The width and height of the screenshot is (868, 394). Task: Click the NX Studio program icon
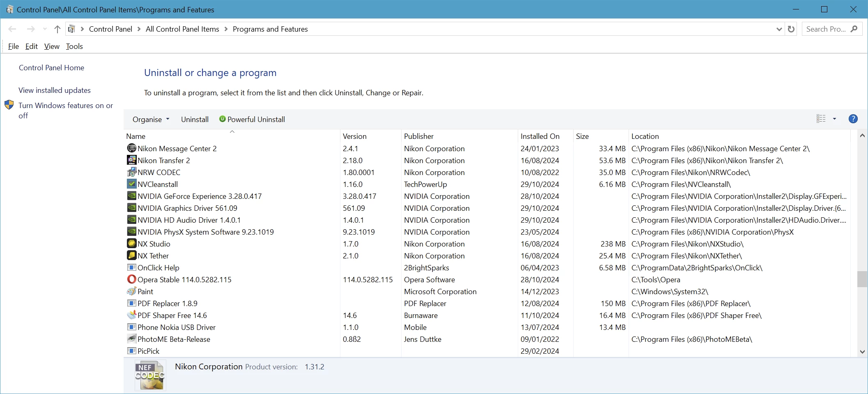(131, 244)
